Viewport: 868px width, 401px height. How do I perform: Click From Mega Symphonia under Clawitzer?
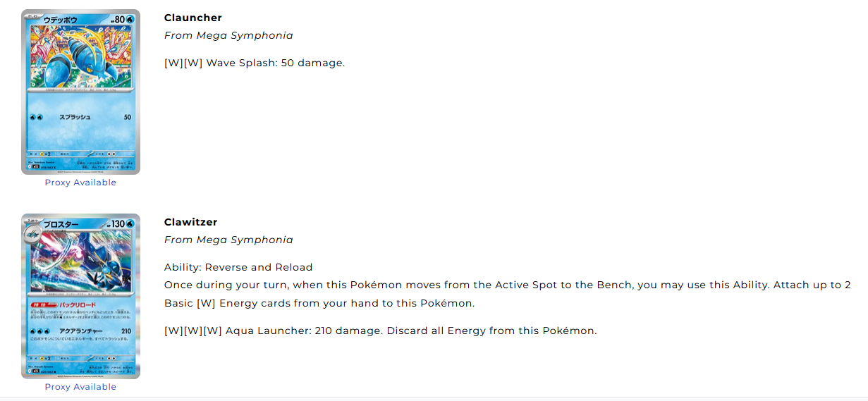[228, 240]
